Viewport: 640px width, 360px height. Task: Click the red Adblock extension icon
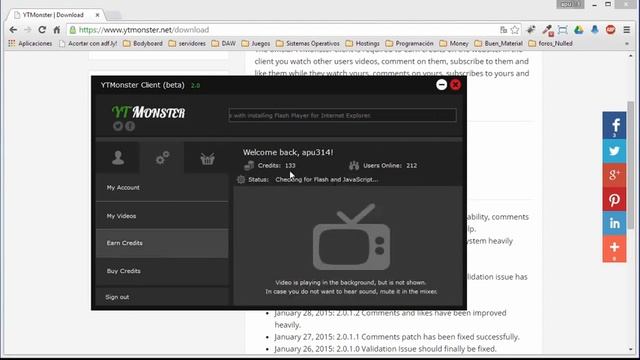pyautogui.click(x=611, y=29)
